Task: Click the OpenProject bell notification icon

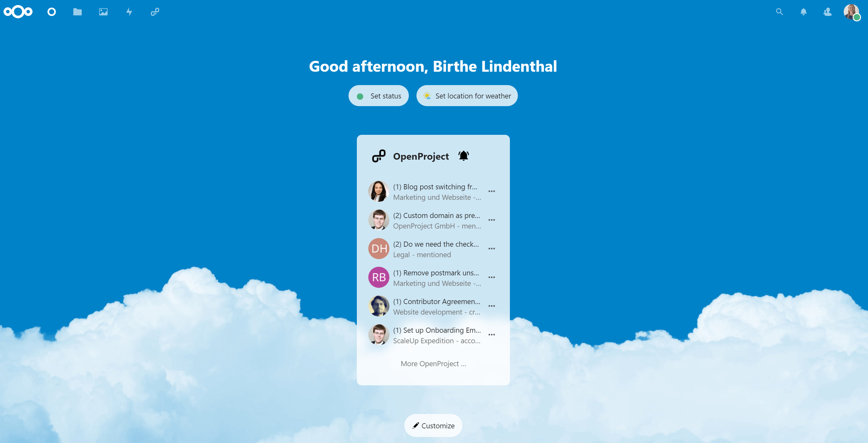Action: (x=463, y=157)
